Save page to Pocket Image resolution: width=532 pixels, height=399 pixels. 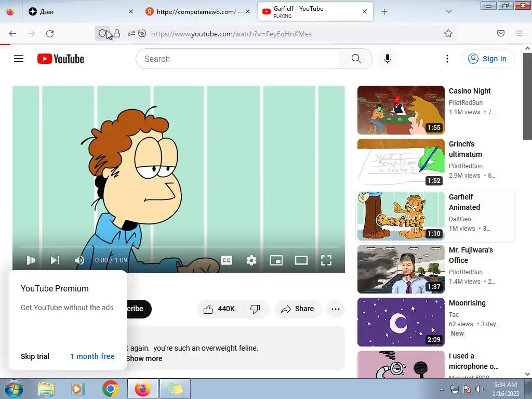click(501, 33)
